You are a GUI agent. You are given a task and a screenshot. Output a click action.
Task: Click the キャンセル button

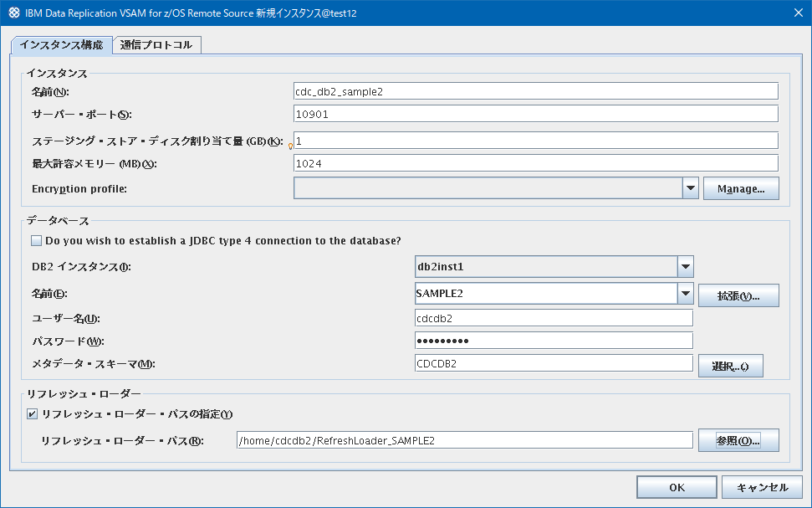tap(763, 487)
